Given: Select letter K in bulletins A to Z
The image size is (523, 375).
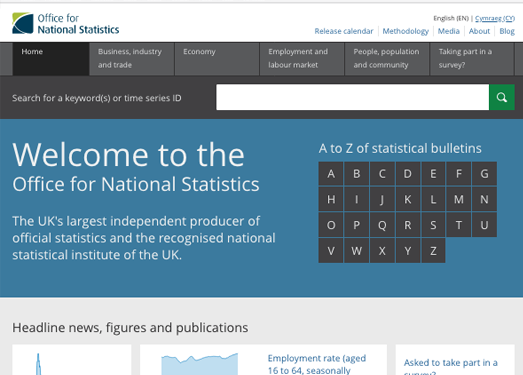Looking at the screenshot, I should tap(408, 200).
